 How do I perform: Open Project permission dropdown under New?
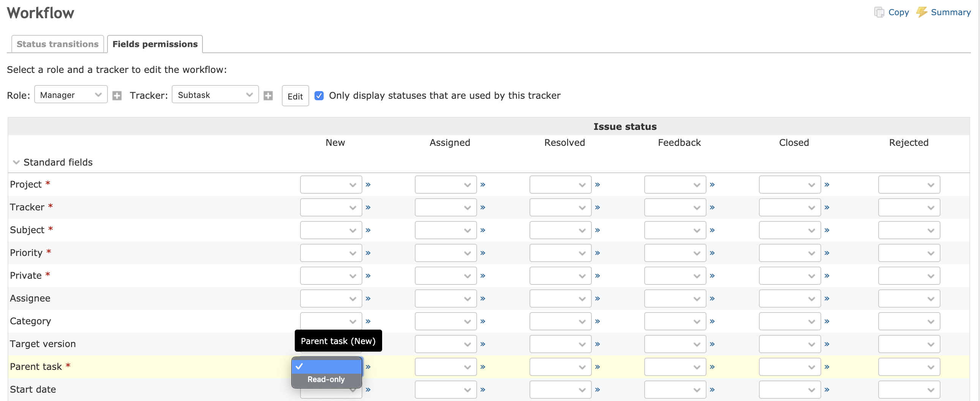coord(331,185)
